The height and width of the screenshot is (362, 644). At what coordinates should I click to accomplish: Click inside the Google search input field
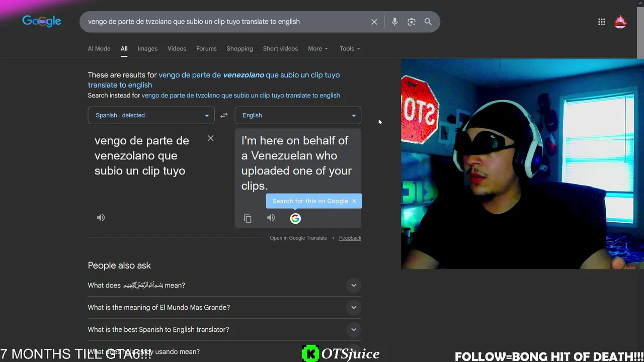(226, 22)
